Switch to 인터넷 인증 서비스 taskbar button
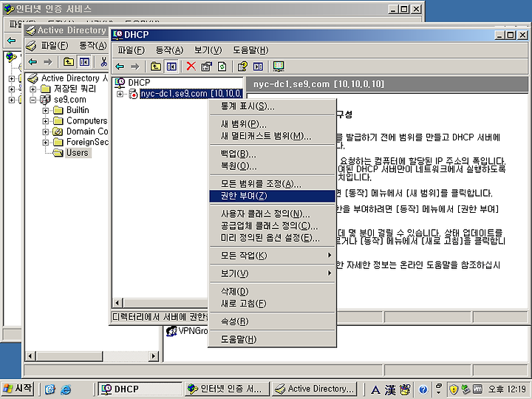The image size is (532, 399). [227, 389]
